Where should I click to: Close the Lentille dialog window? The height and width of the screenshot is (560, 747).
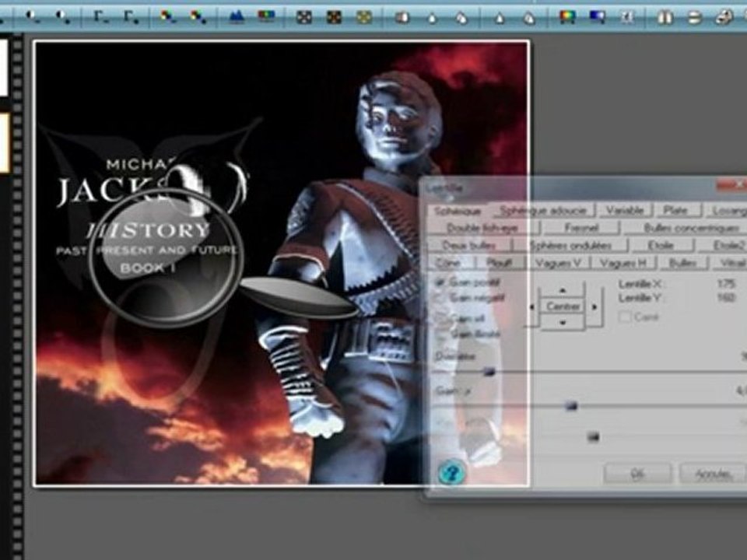click(734, 185)
